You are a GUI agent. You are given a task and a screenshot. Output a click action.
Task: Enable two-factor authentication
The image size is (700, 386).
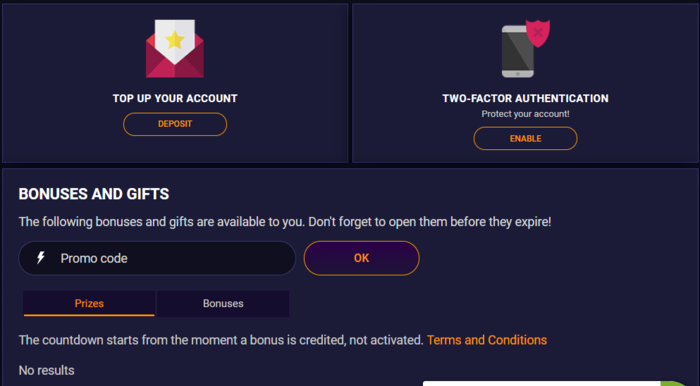[525, 138]
